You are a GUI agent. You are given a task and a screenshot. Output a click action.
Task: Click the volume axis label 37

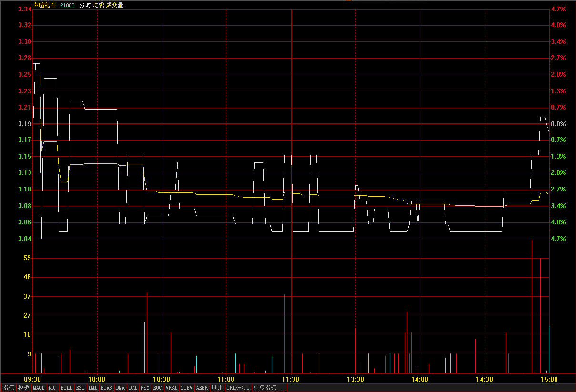point(27,296)
